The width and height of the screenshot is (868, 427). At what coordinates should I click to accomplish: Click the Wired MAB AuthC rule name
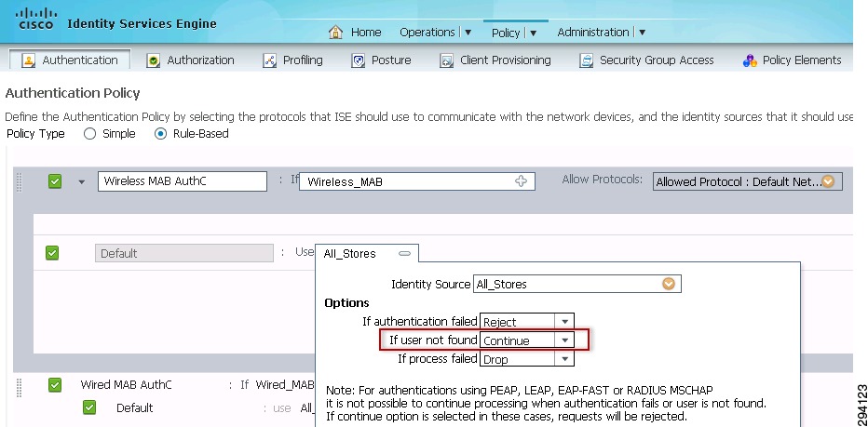(x=127, y=384)
